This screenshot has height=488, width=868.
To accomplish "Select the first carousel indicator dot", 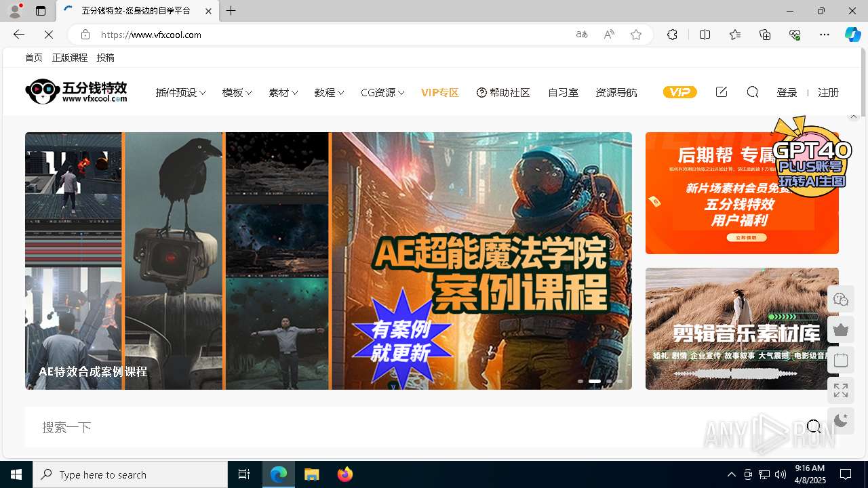I will pyautogui.click(x=580, y=381).
